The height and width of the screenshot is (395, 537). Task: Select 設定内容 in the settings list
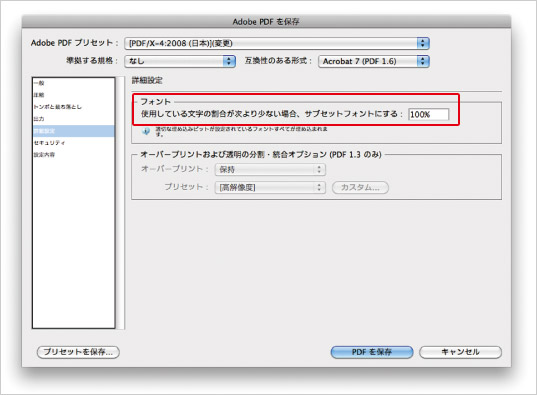pyautogui.click(x=74, y=155)
